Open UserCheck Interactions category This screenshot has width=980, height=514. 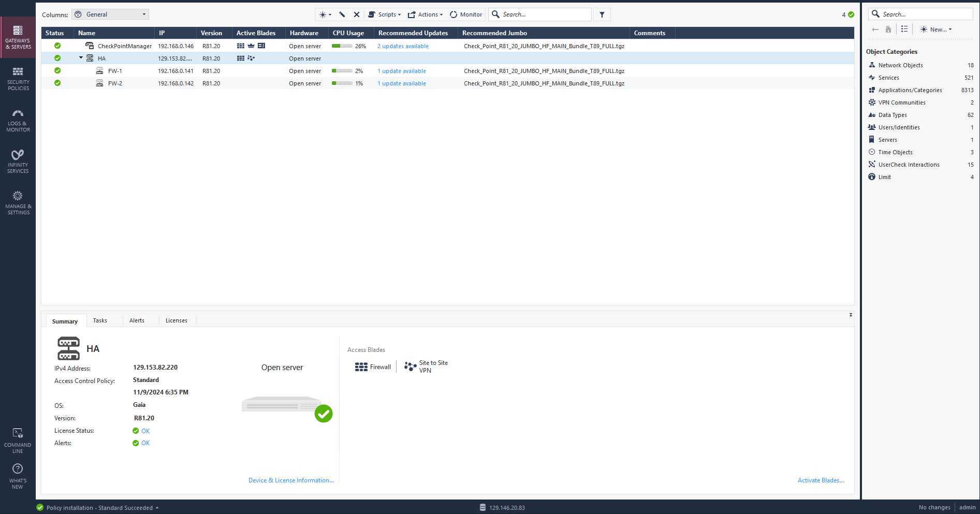(x=920, y=165)
